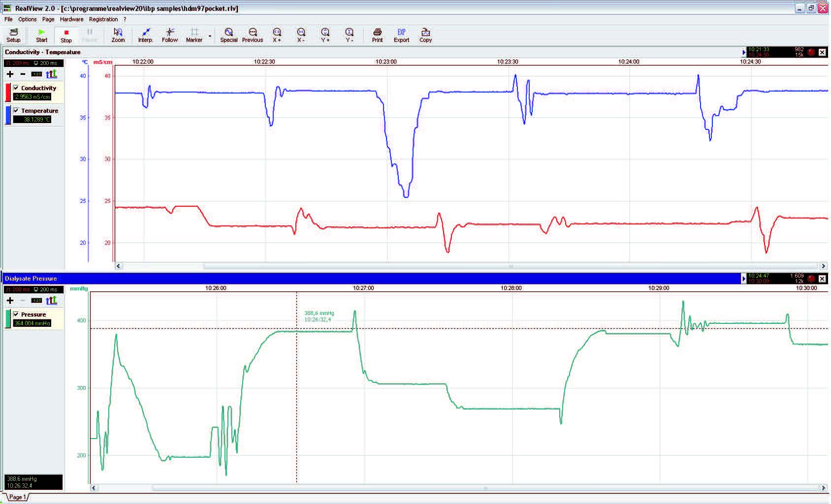Click the 200 ms sampling rate display in Conductivity panel
Image resolution: width=831 pixels, height=504 pixels.
coord(34,63)
